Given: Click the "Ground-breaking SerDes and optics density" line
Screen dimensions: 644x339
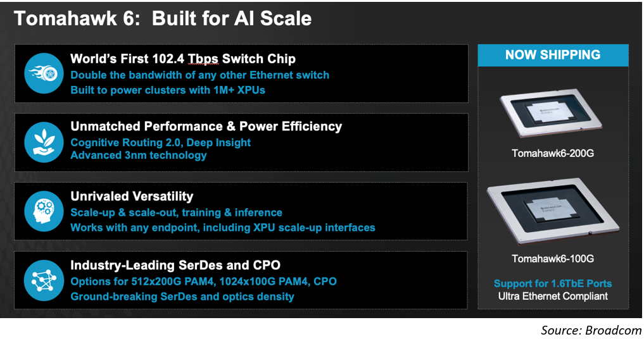Looking at the screenshot, I should (x=182, y=296).
